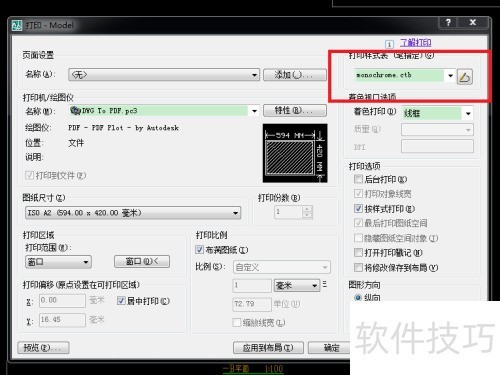The width and height of the screenshot is (500, 375).
Task: Toggle the 最后打印图纸空间 checkbox
Action: click(358, 223)
